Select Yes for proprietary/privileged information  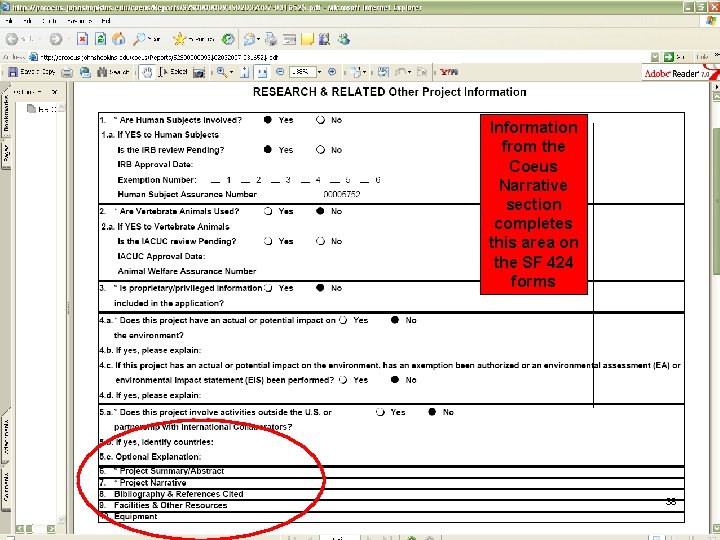coord(269,288)
